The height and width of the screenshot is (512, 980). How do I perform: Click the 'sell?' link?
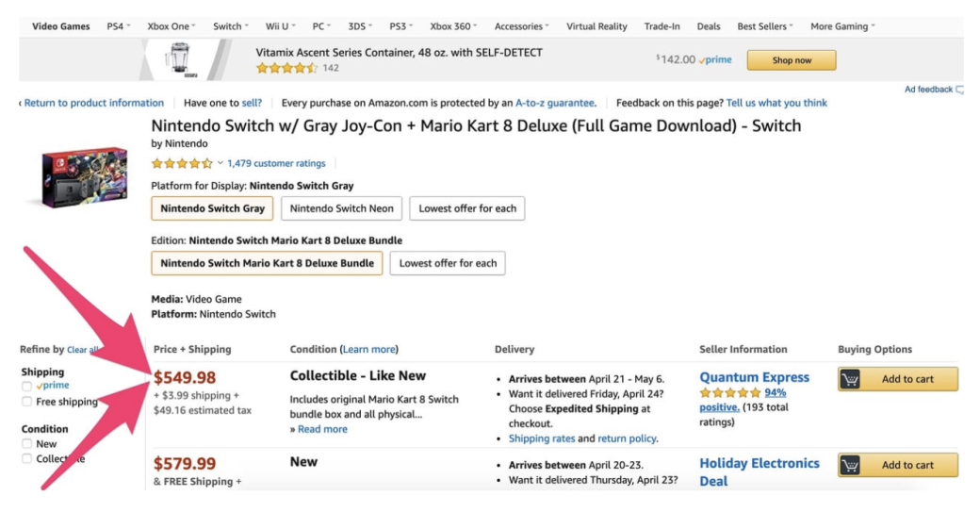[252, 103]
